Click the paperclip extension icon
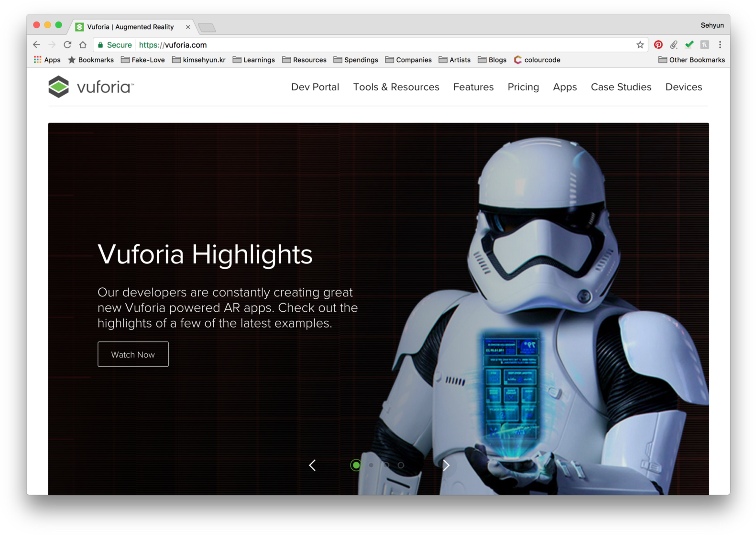Image resolution: width=756 pixels, height=535 pixels. point(674,45)
